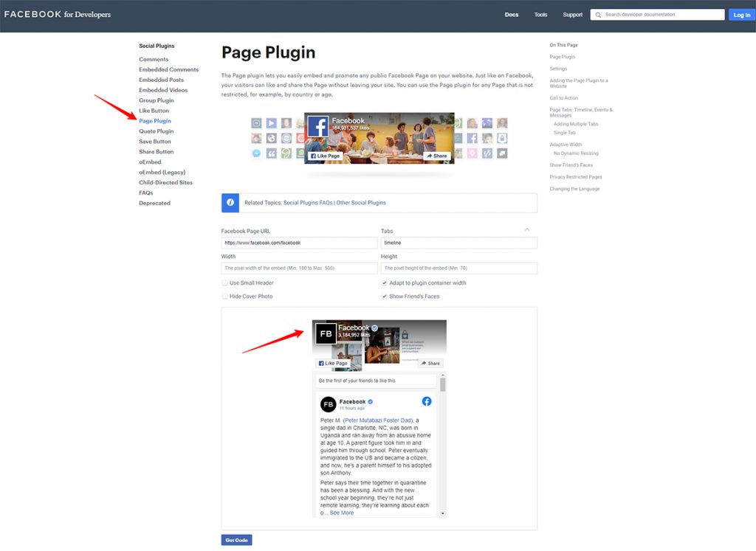Click the search magnifier icon in header
This screenshot has width=756, height=551.
click(x=598, y=15)
